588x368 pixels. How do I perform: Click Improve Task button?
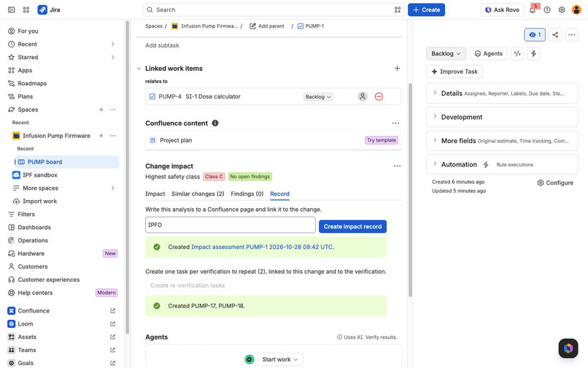pos(454,72)
